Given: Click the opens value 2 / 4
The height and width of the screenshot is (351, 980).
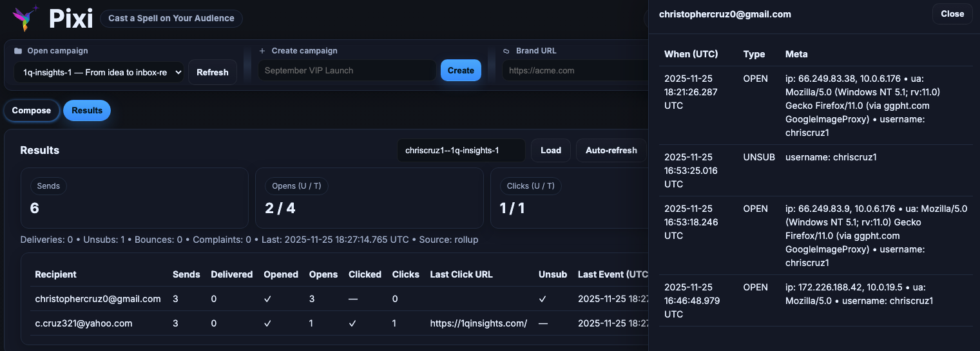Looking at the screenshot, I should [280, 208].
